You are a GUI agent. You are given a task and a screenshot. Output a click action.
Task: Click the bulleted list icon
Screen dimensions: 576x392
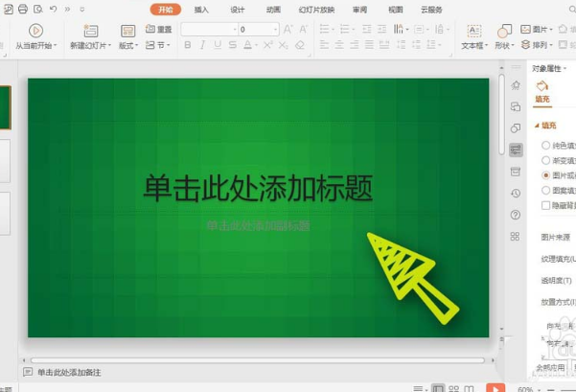pyautogui.click(x=324, y=29)
